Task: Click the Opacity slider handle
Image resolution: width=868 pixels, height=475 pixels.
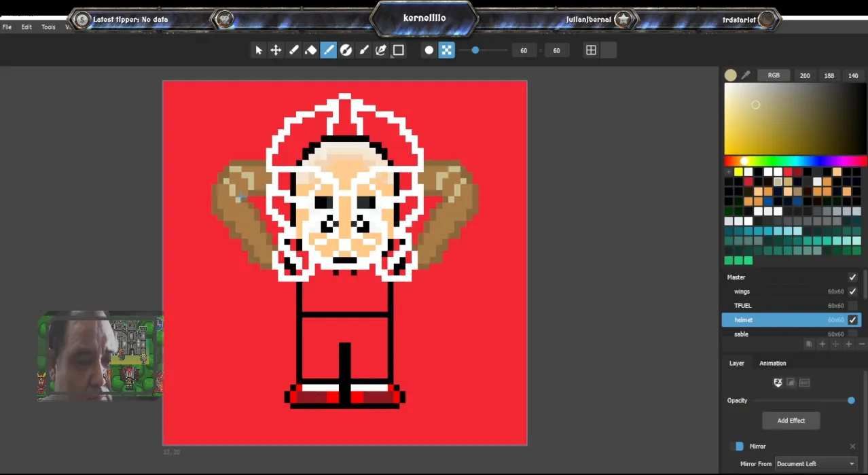Action: coord(851,401)
